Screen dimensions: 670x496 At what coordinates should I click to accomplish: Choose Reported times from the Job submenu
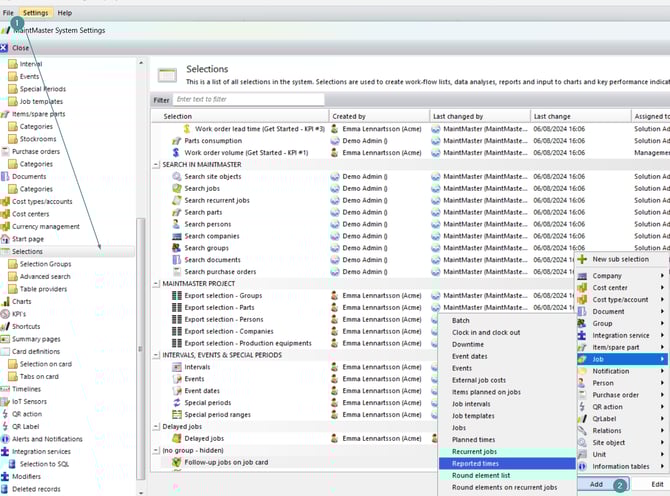click(476, 464)
